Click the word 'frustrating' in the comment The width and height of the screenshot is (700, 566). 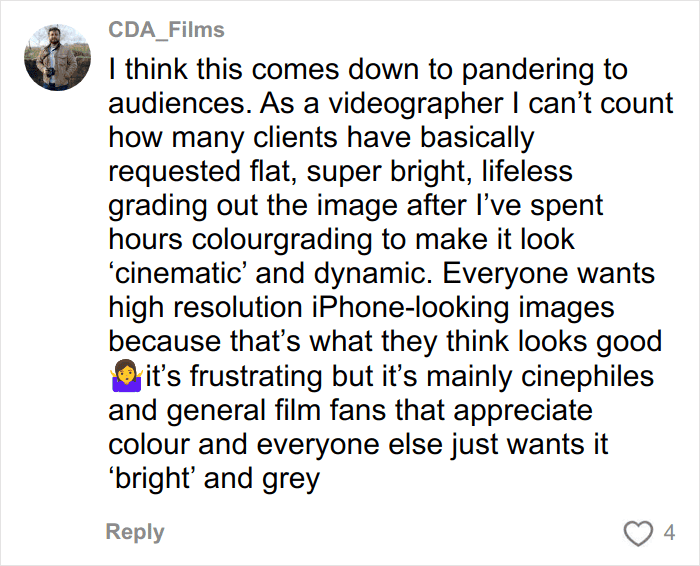point(261,376)
